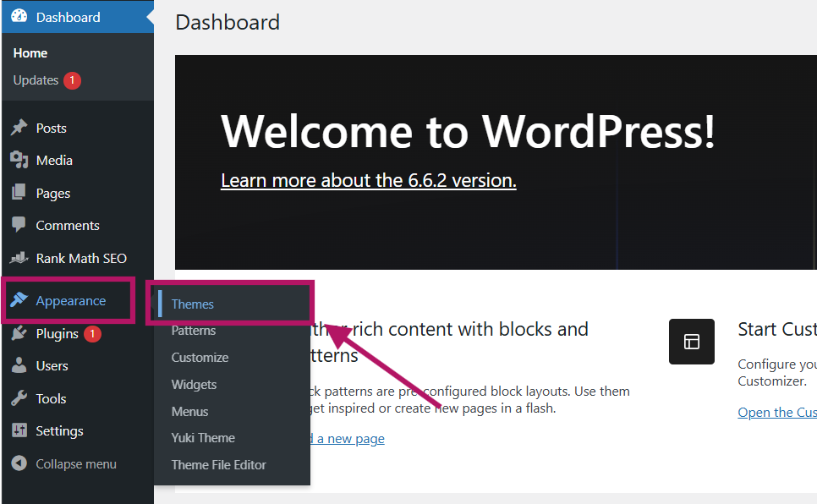Click the Plugins plug icon
The height and width of the screenshot is (504, 817).
(x=19, y=333)
